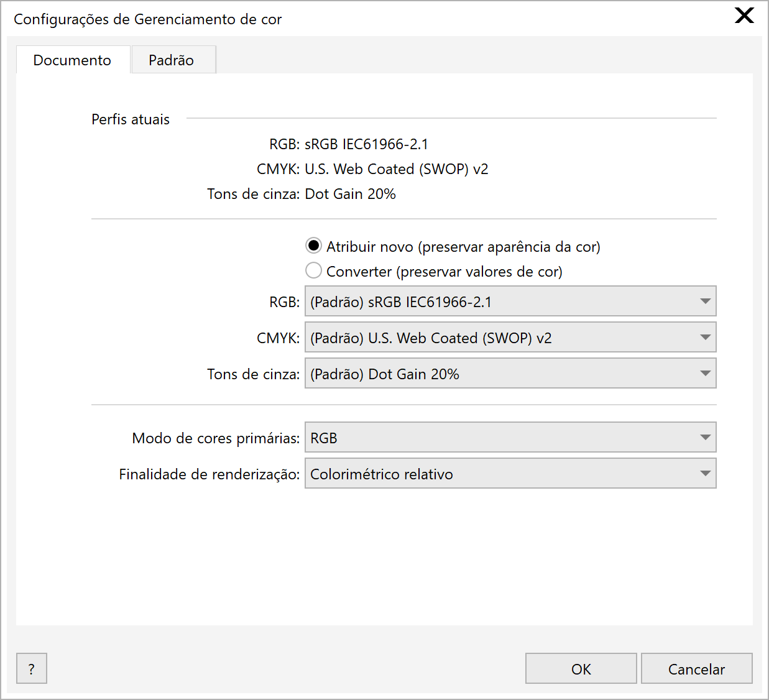Switch to the Padrão tab

172,60
